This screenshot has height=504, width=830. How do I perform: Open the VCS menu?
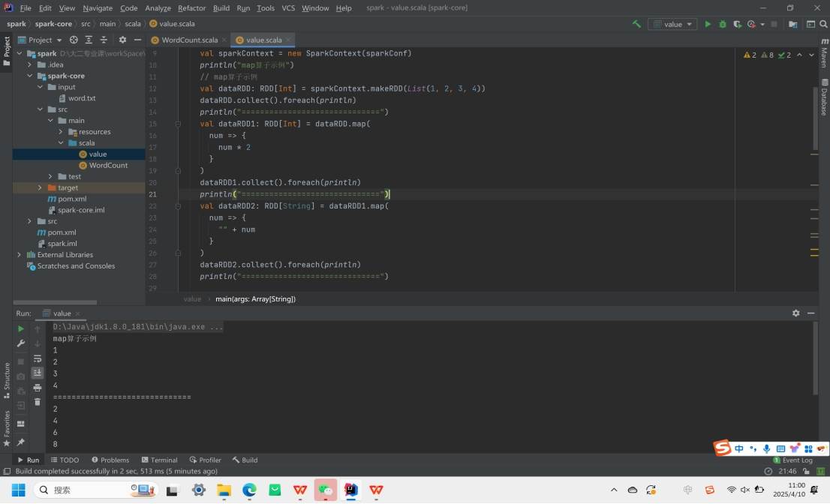coord(288,8)
